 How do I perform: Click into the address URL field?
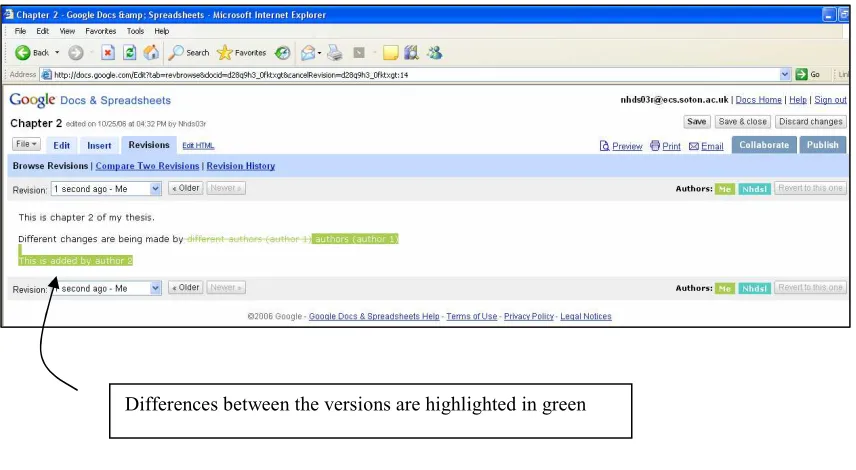pyautogui.click(x=415, y=74)
